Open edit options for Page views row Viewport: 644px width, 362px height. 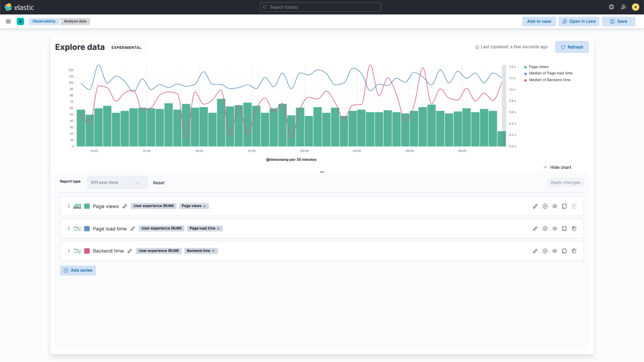tap(535, 206)
